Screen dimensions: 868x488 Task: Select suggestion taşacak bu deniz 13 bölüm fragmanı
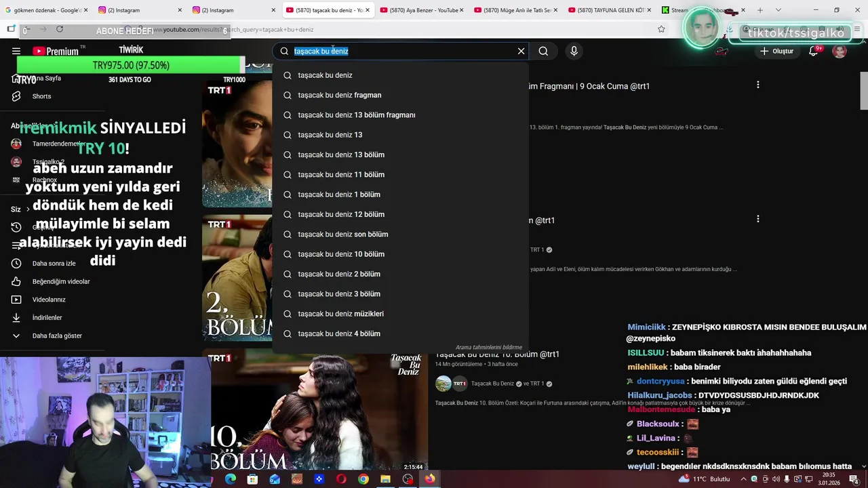pyautogui.click(x=400, y=115)
